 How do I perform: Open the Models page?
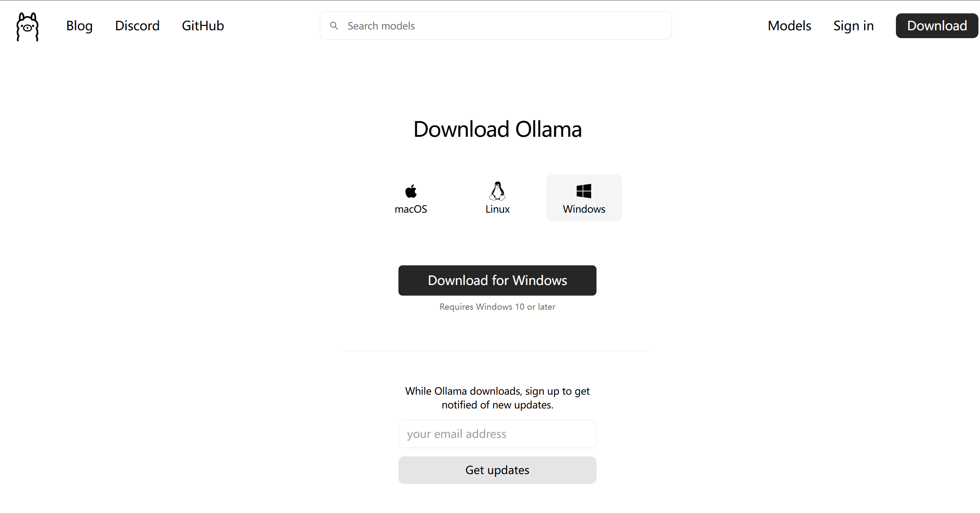[789, 26]
